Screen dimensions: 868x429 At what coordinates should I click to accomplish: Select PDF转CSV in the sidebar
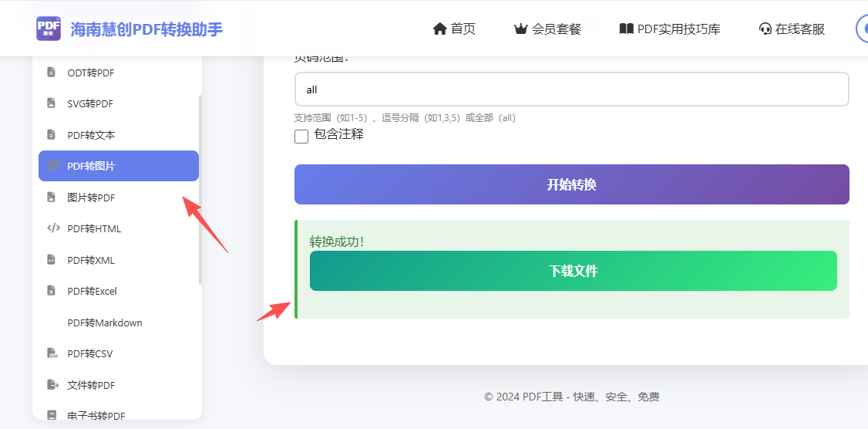119,353
